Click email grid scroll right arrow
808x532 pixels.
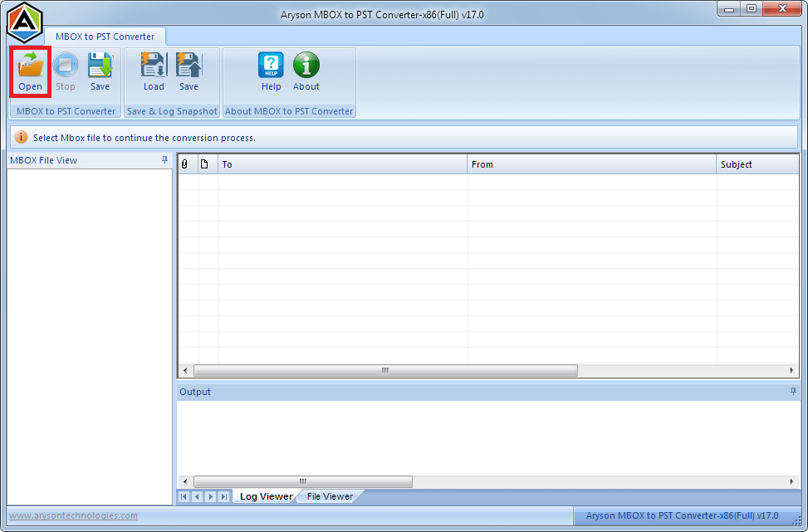click(x=792, y=370)
